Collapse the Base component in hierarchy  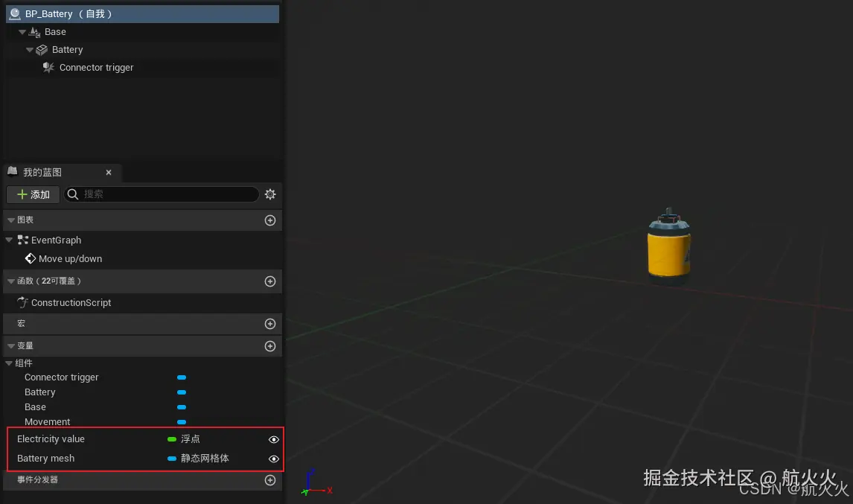point(22,31)
